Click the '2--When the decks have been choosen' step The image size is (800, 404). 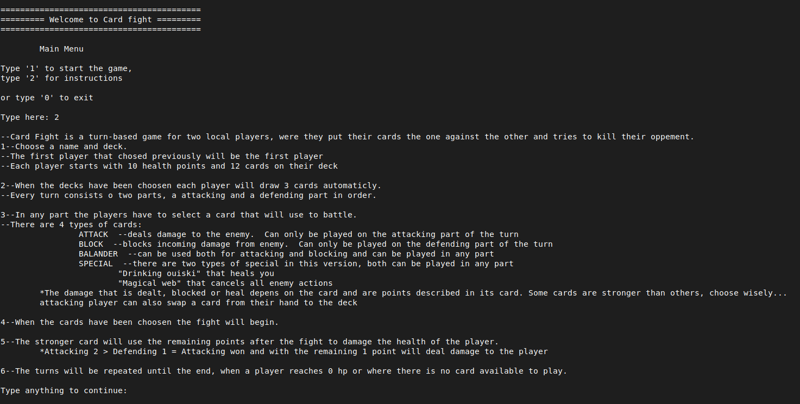[x=190, y=185]
